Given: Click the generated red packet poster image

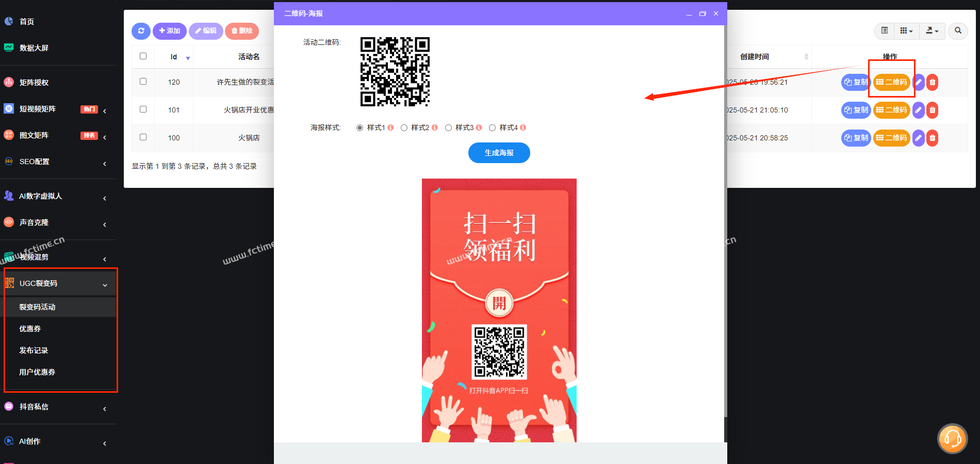Looking at the screenshot, I should pyautogui.click(x=499, y=310).
